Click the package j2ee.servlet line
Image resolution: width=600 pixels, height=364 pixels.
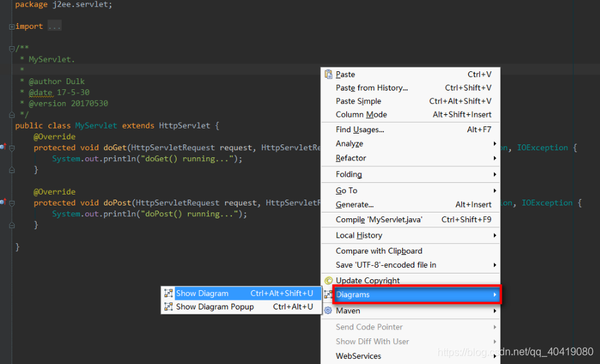(64, 4)
